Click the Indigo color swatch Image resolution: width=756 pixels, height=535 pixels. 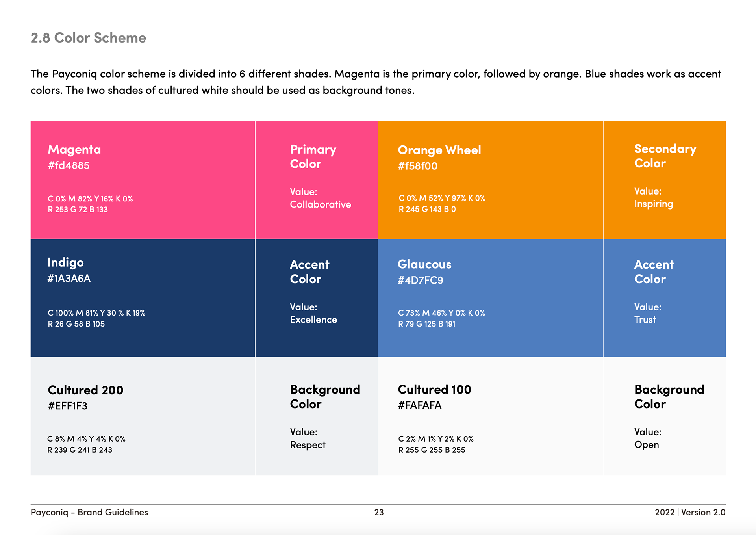coord(143,298)
